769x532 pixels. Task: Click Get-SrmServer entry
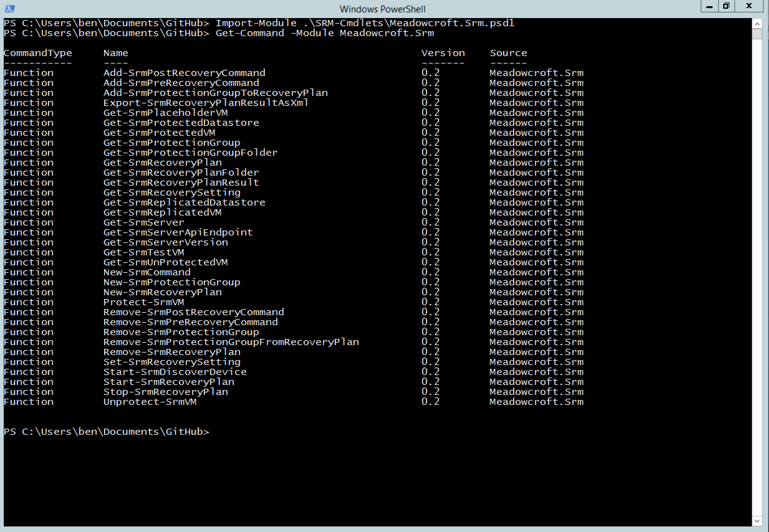click(144, 223)
